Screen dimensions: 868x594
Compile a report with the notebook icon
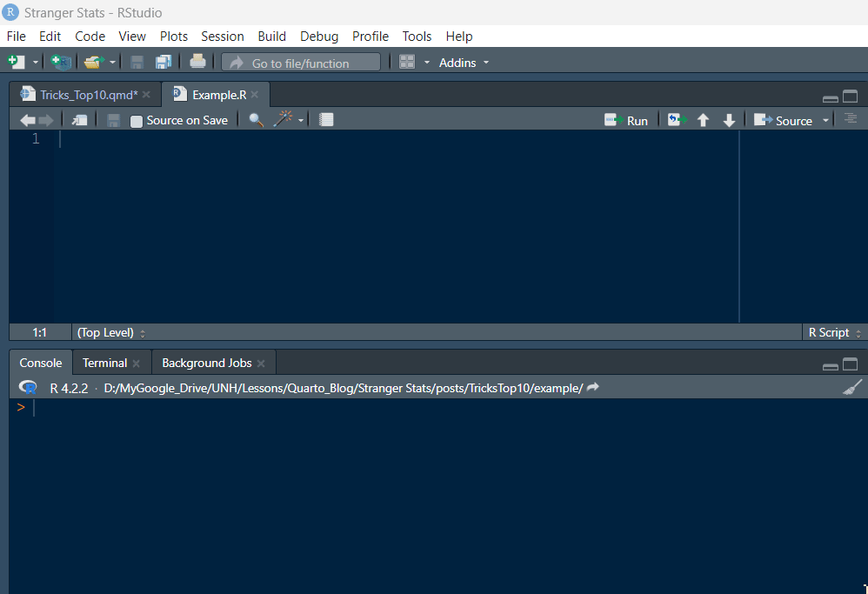(x=327, y=119)
